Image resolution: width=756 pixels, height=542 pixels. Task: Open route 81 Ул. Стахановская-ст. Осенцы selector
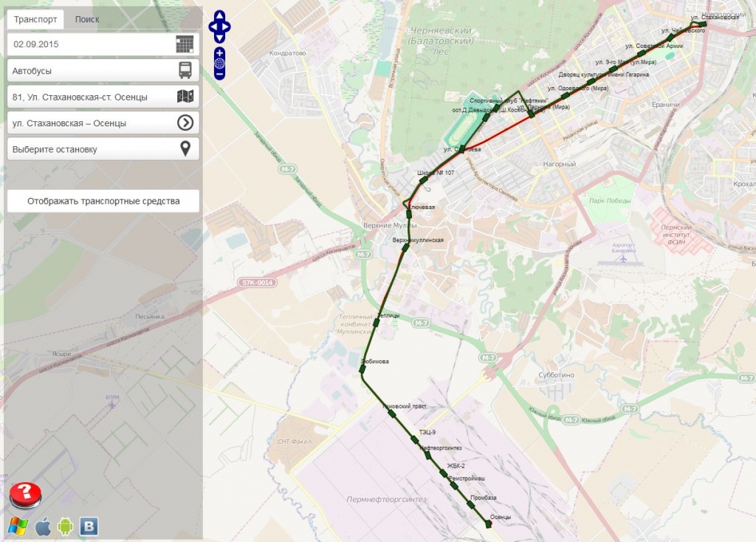click(x=103, y=97)
